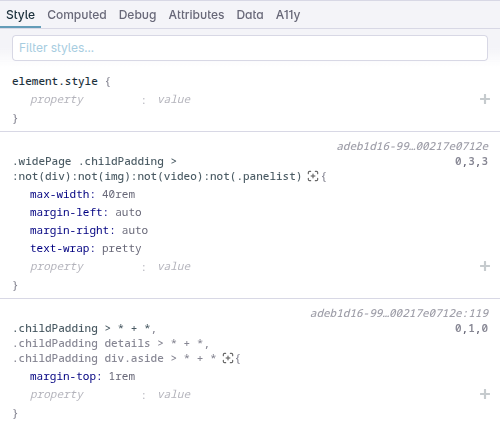Highlight elements matching .panelist selector icon
Image resolution: width=500 pixels, height=426 pixels.
[x=313, y=176]
